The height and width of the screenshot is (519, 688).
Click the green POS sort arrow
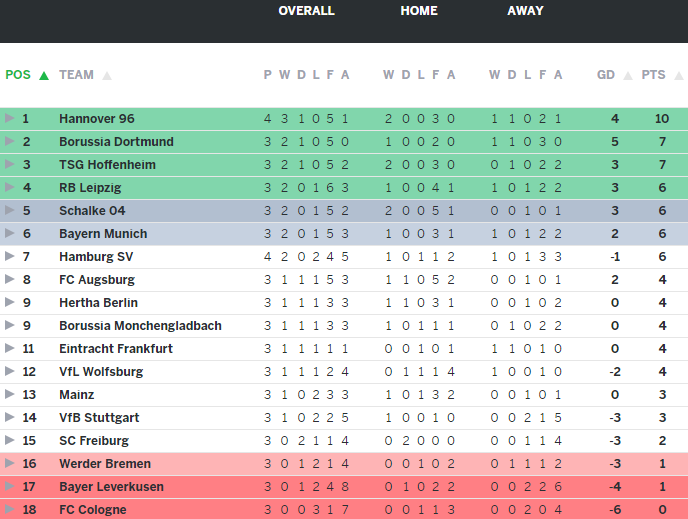point(44,75)
